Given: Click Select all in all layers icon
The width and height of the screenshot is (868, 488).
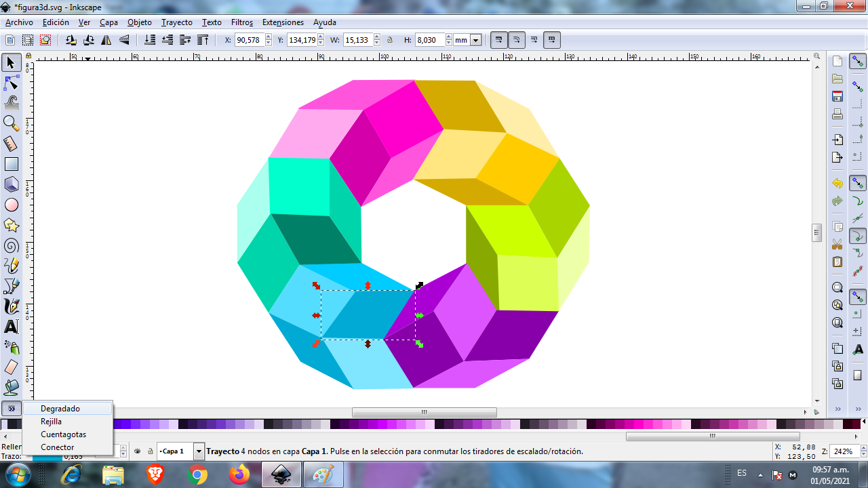Looking at the screenshot, I should 28,40.
